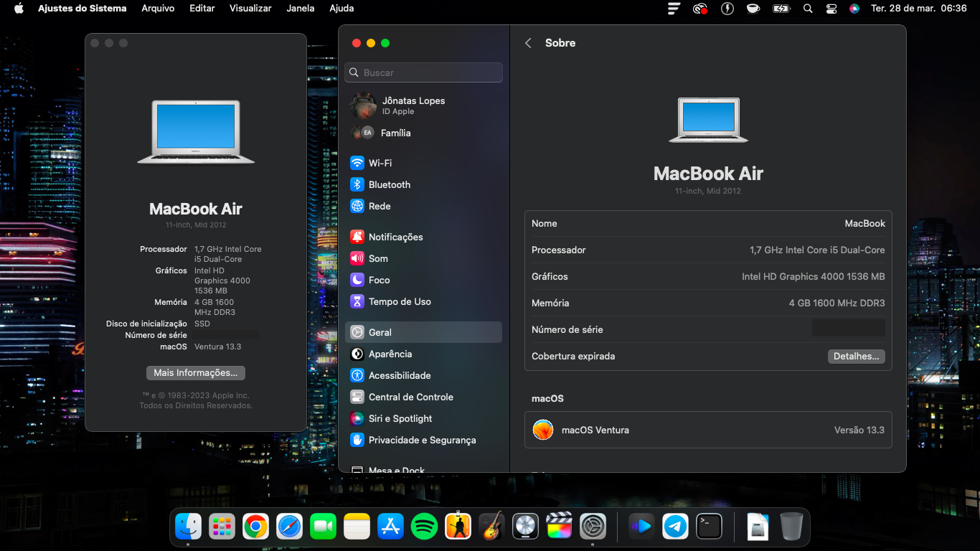Open Siri e Spotlight settings
The image size is (980, 551).
(400, 418)
